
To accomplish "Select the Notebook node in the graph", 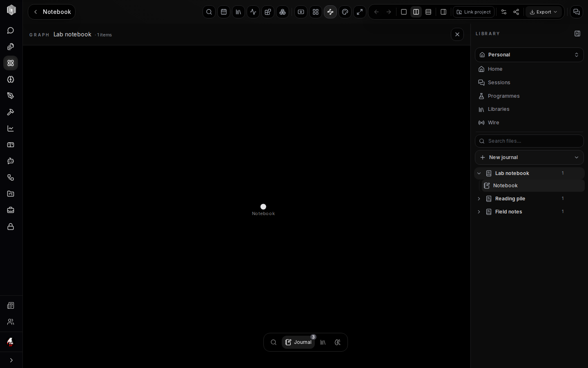I will [x=263, y=207].
